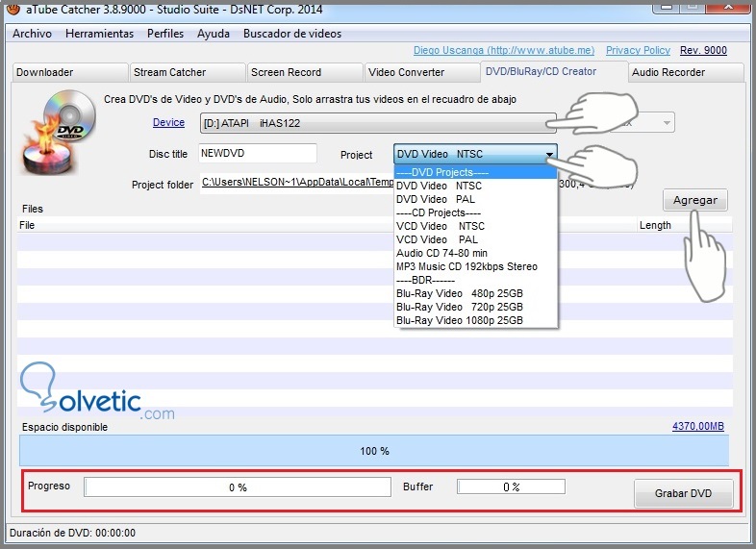Select MP3 Music CD 192kbps Stereo

tap(475, 266)
